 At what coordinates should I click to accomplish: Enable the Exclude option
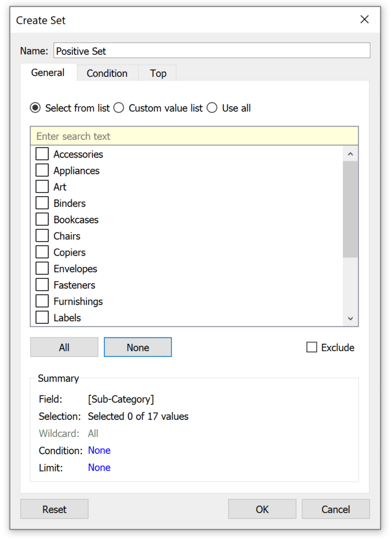coord(311,347)
